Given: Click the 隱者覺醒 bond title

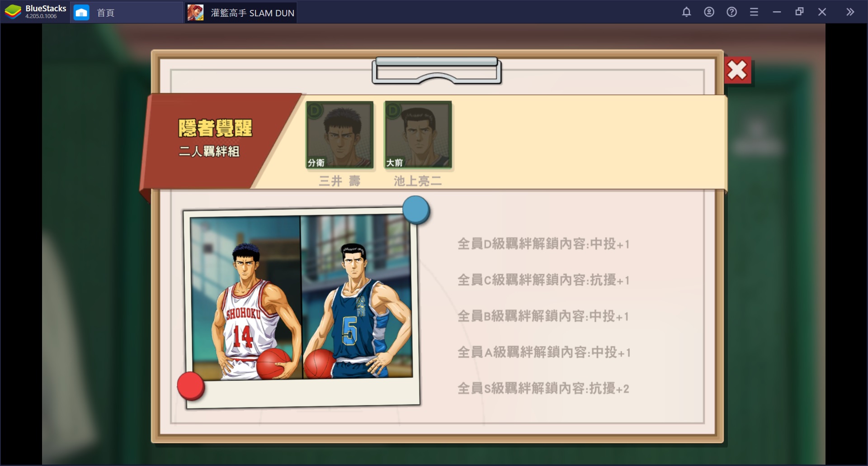Looking at the screenshot, I should tap(215, 128).
